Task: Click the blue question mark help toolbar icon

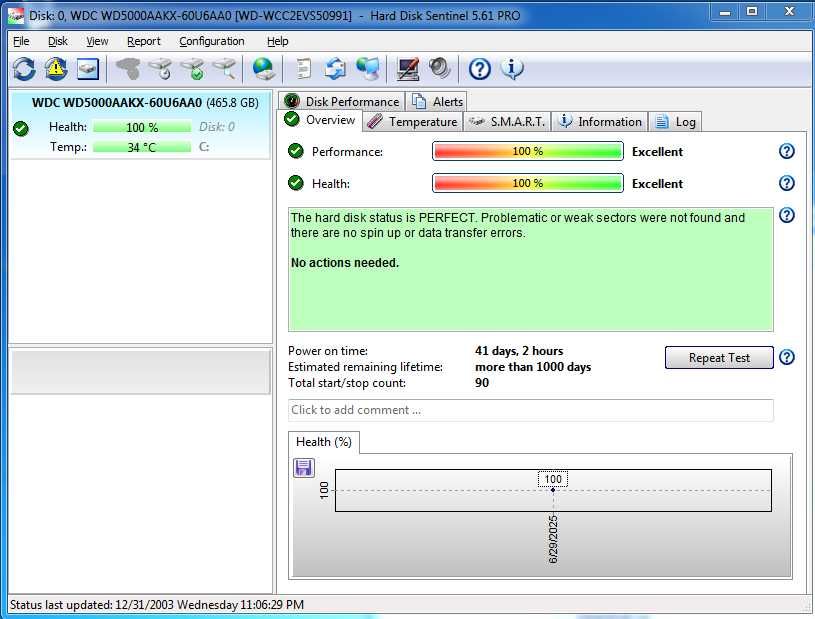Action: 479,69
